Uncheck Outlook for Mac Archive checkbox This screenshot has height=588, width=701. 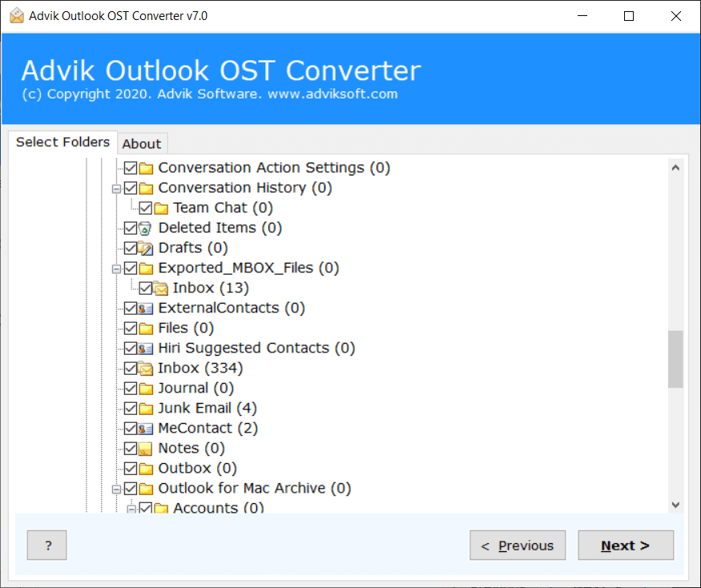click(x=131, y=489)
